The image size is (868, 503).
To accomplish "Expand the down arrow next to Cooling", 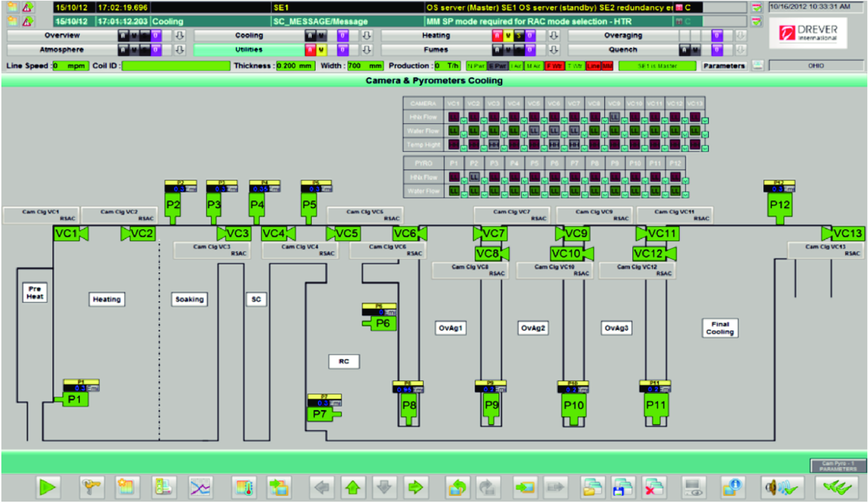I will pos(366,35).
